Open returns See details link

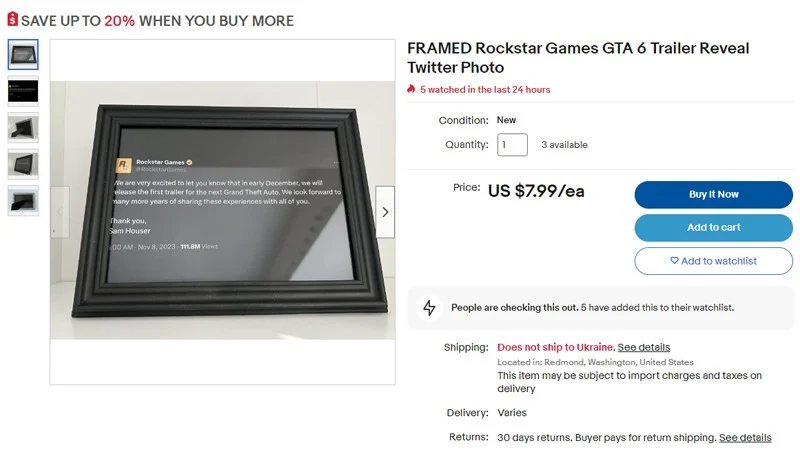745,438
